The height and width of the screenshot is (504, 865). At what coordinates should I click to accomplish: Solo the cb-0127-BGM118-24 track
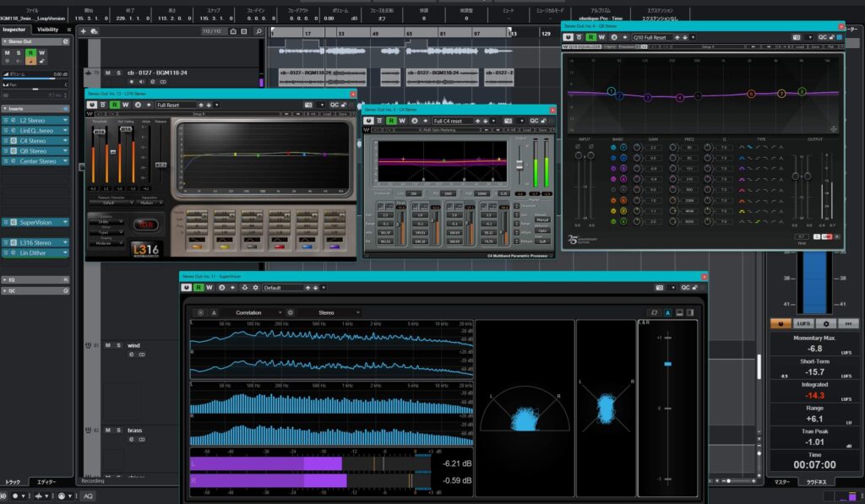(x=118, y=73)
